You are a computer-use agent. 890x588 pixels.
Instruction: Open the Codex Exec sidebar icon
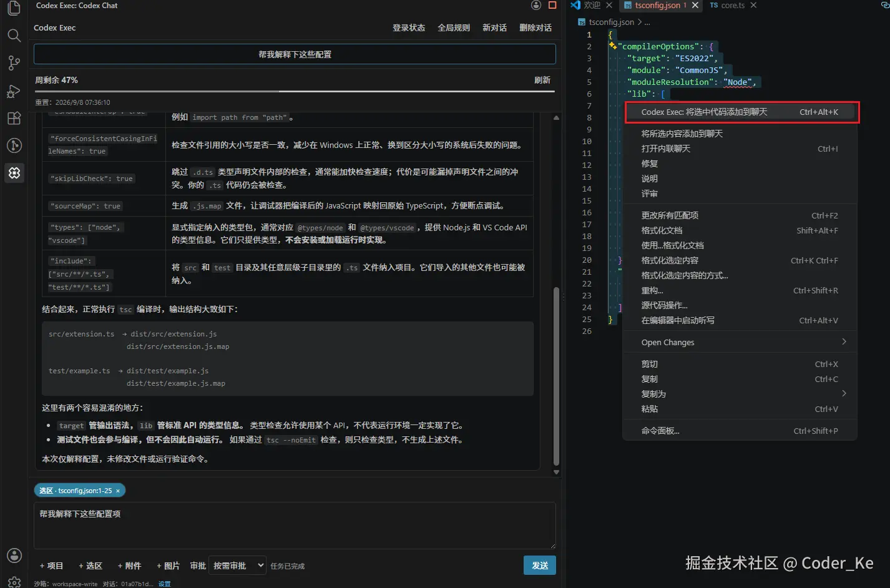tap(14, 173)
